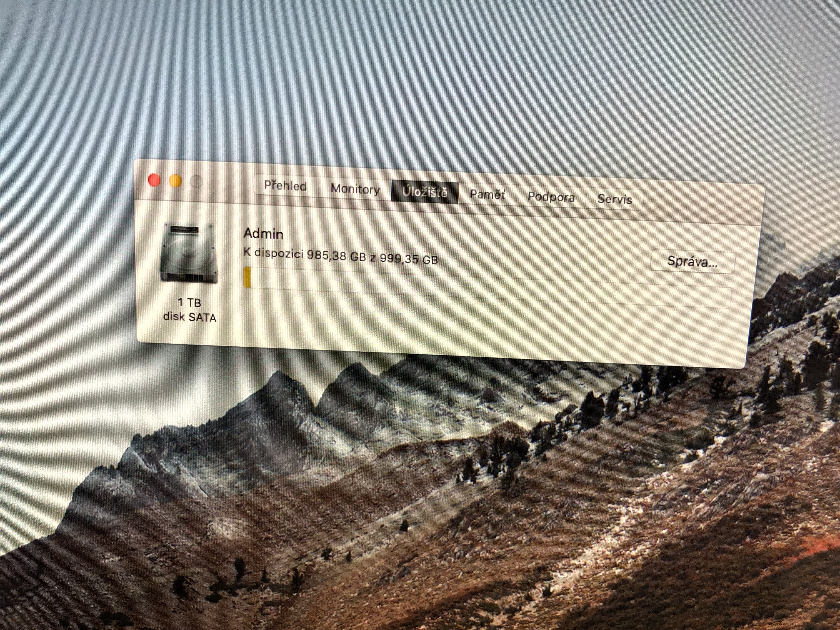Click the yellow used-space segment of storage bar
This screenshot has width=840, height=630.
[x=247, y=277]
